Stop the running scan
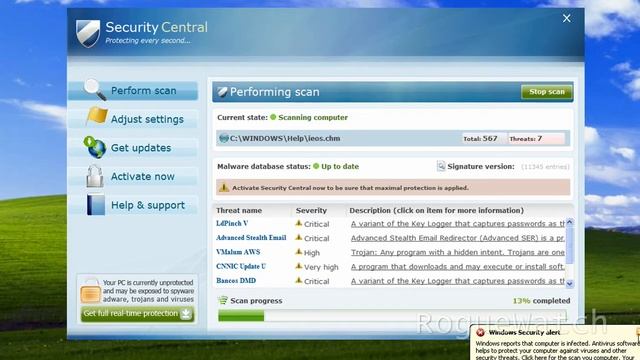The height and width of the screenshot is (360, 640). point(547,92)
